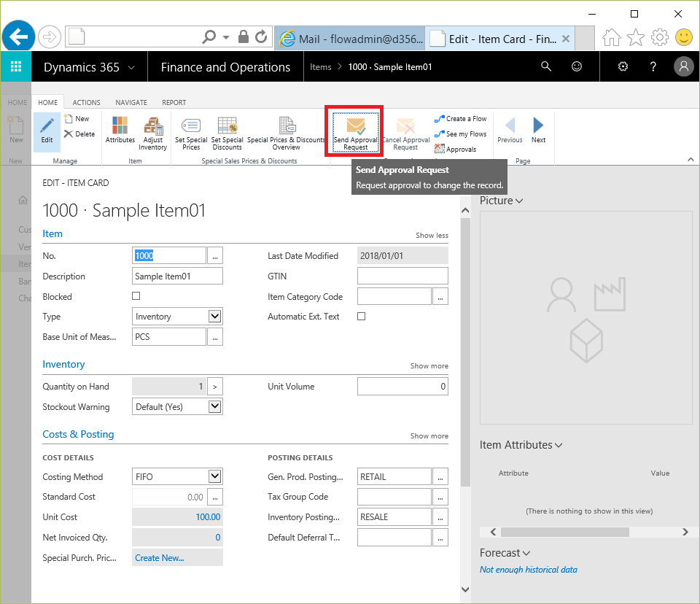This screenshot has height=604, width=700.
Task: Open the Base Unit of Measure lookup
Action: [215, 337]
